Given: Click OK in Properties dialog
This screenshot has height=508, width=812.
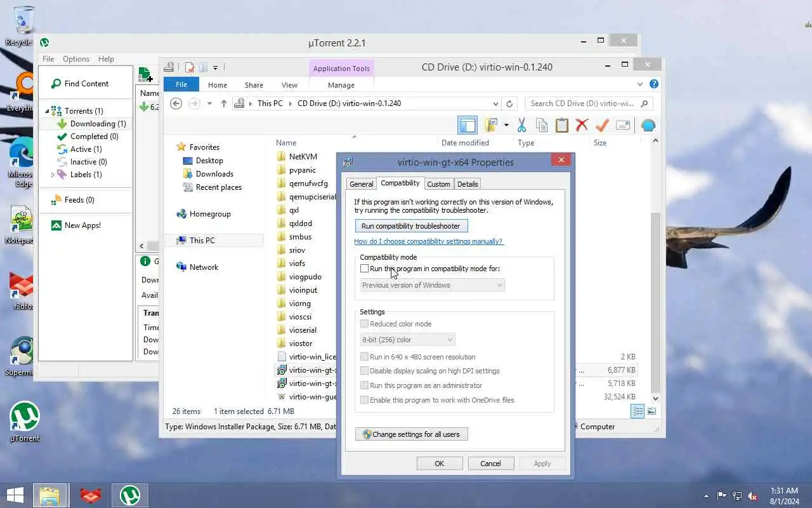Looking at the screenshot, I should 440,464.
